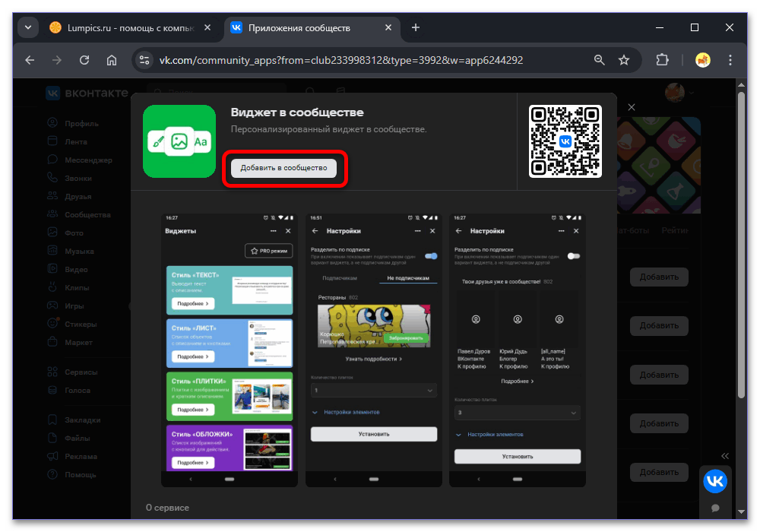The height and width of the screenshot is (532, 760).
Task: Click the floating VK round button
Action: tap(715, 481)
